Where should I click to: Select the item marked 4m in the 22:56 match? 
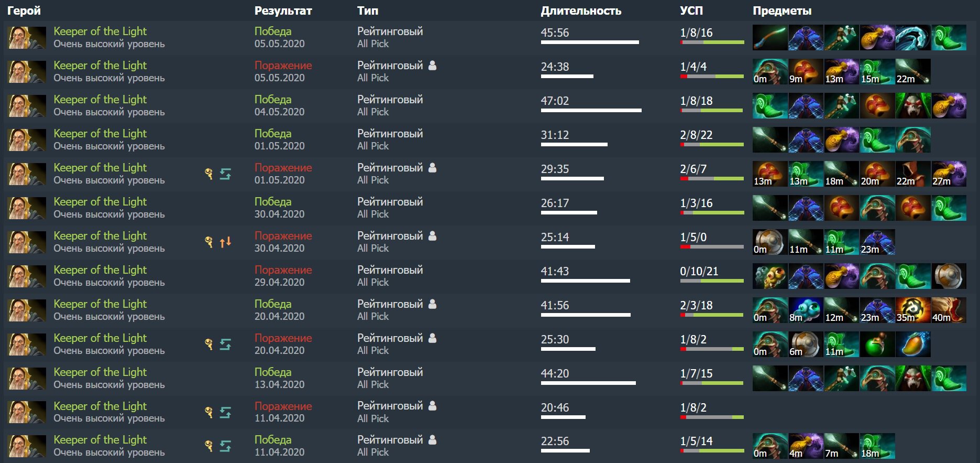[x=806, y=446]
